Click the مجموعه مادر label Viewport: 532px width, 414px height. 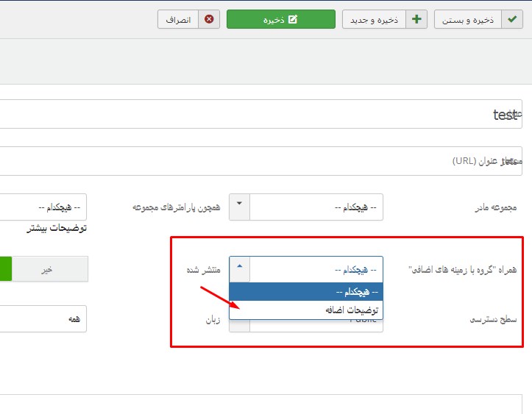pos(496,207)
